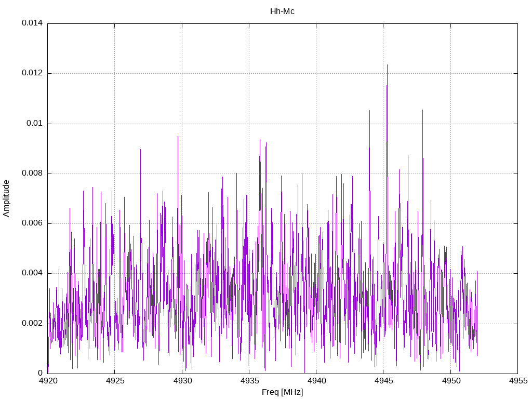
Task: Click the y-axis tick label 0.01
Action: (35, 123)
